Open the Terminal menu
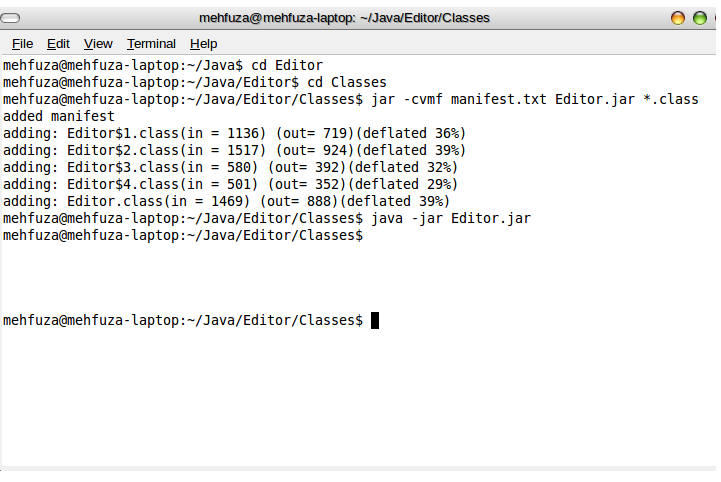 point(151,44)
